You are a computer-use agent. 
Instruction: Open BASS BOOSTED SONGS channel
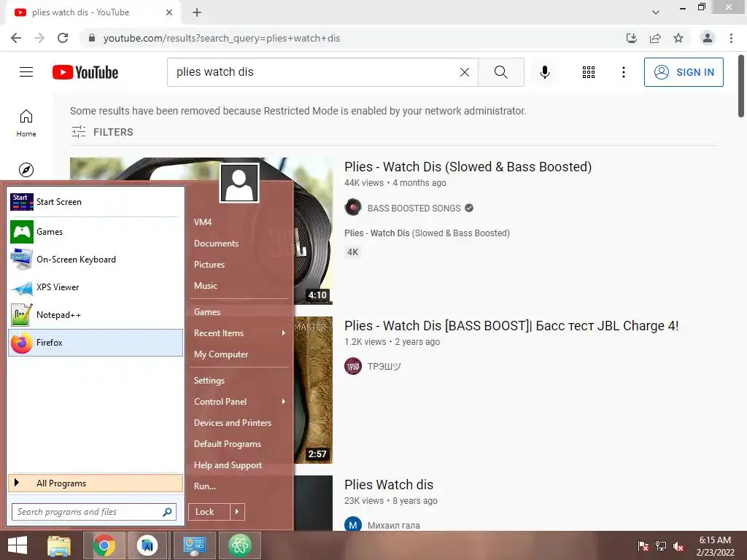(414, 208)
